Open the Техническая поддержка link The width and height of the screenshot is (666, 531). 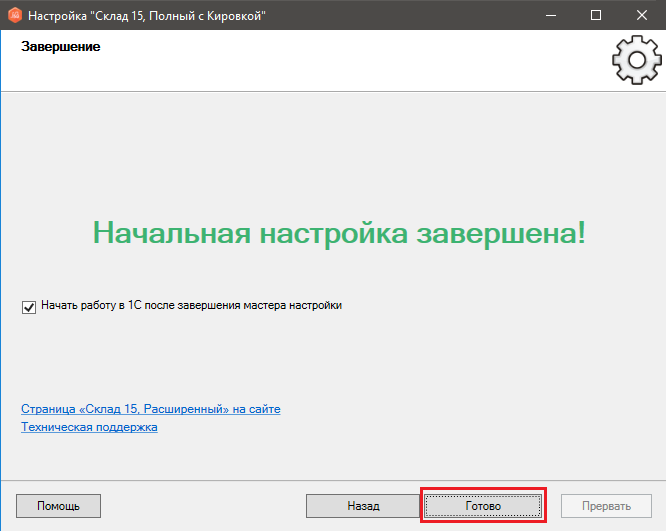point(89,427)
